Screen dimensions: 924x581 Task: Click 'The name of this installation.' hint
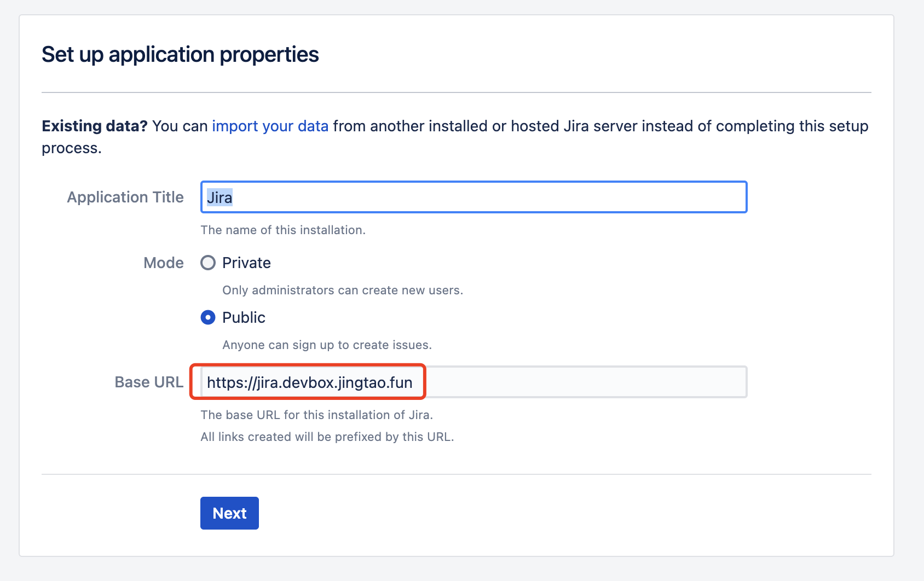[283, 230]
